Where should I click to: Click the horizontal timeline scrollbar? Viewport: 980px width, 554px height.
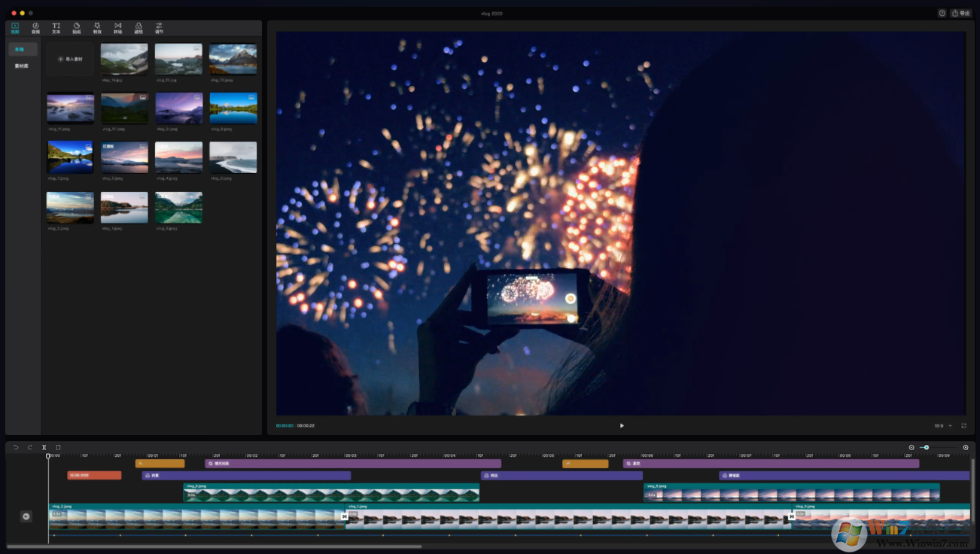pyautogui.click(x=215, y=546)
